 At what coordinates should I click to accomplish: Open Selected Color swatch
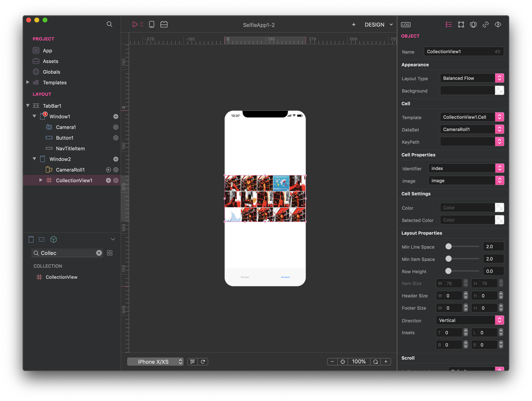499,220
